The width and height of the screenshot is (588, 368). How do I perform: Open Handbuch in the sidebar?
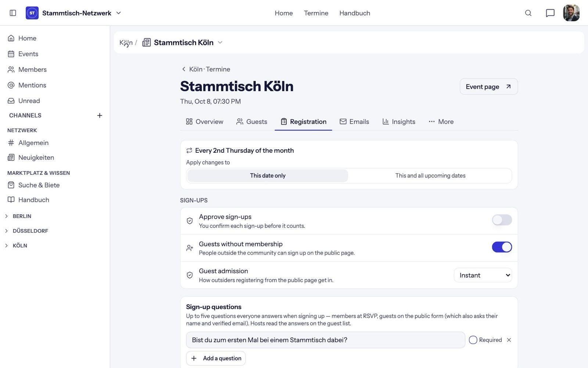pyautogui.click(x=28, y=200)
